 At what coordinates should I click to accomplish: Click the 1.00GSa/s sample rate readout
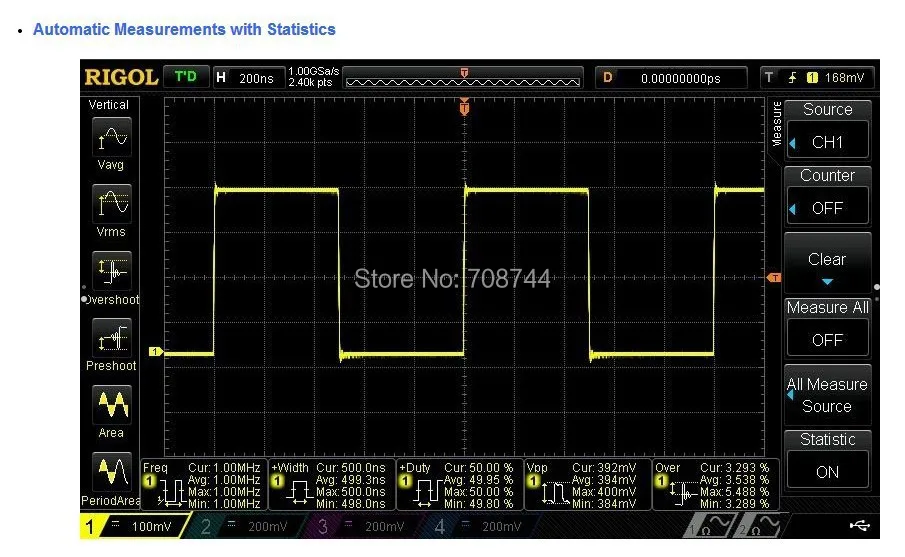tap(313, 71)
